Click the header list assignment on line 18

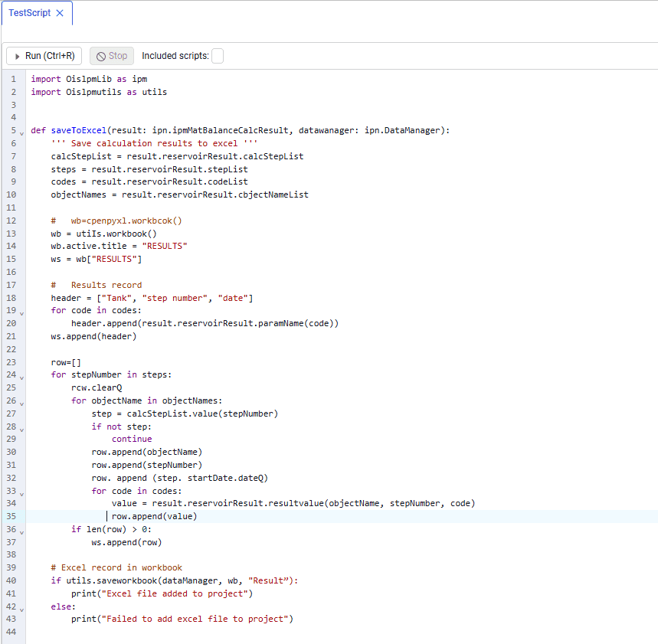152,298
